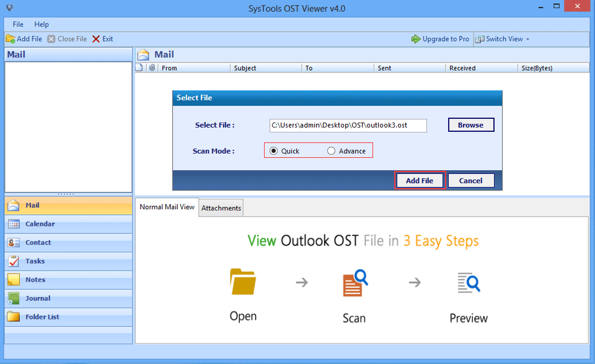Click the Open folder illustration
This screenshot has width=595, height=364.
point(243,282)
